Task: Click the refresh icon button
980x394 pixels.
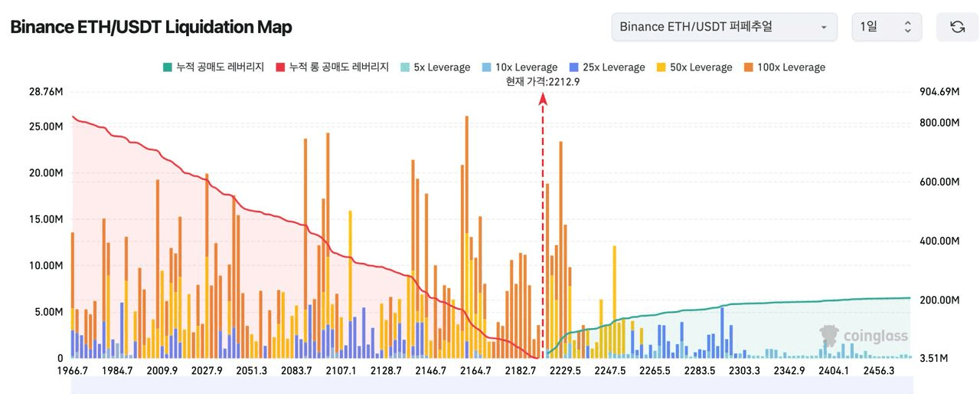Action: [957, 27]
